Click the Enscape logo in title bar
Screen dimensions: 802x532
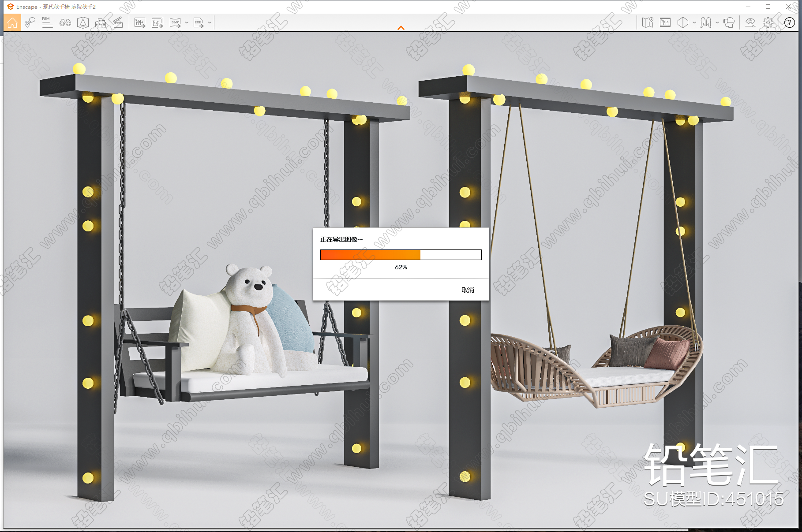coord(10,7)
